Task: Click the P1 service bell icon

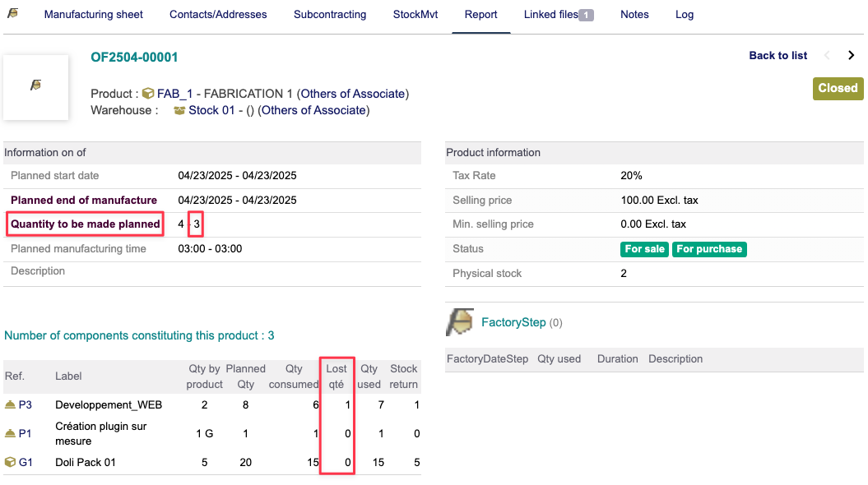Action: 10,433
